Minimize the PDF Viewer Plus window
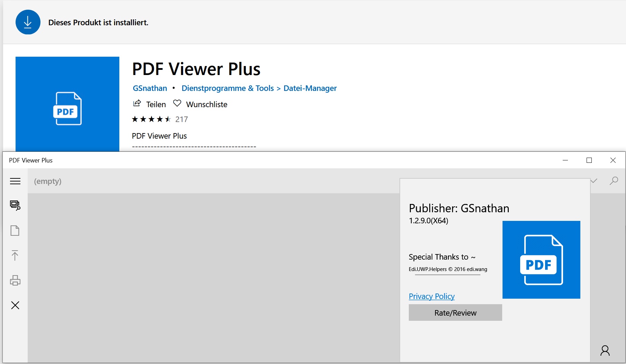Screen dimensions: 626x364 coord(565,160)
